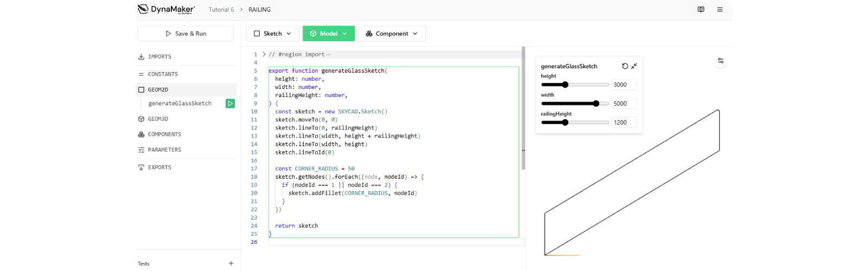Reset parameters with the refresh icon
868x271 pixels.
625,66
